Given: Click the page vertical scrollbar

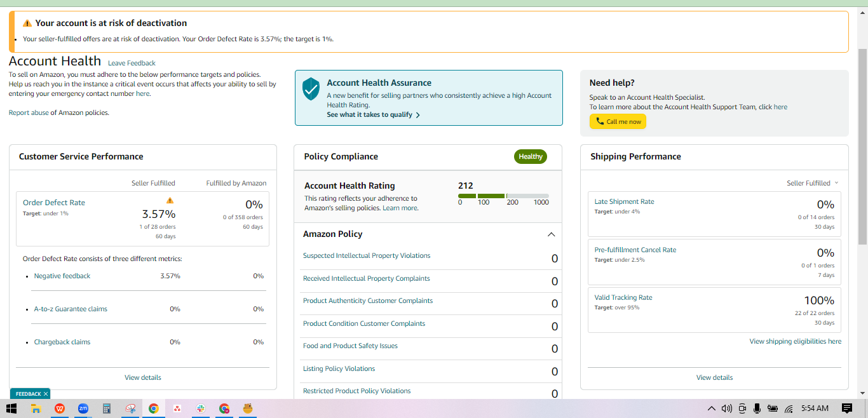Looking at the screenshot, I should (x=862, y=146).
